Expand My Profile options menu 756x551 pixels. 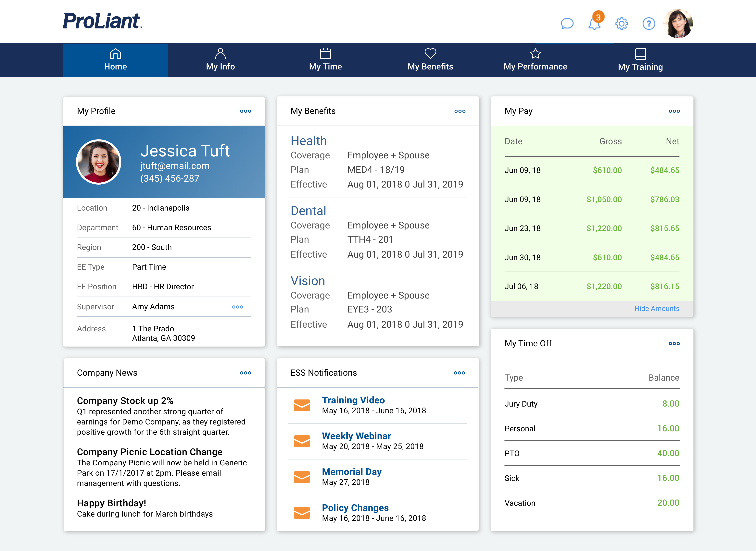pos(246,111)
